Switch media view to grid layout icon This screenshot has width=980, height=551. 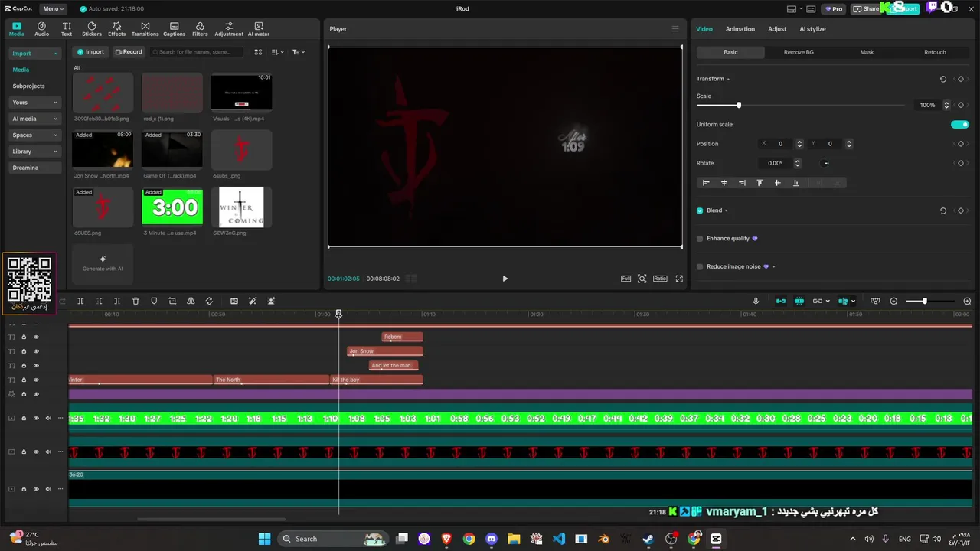[x=258, y=52]
